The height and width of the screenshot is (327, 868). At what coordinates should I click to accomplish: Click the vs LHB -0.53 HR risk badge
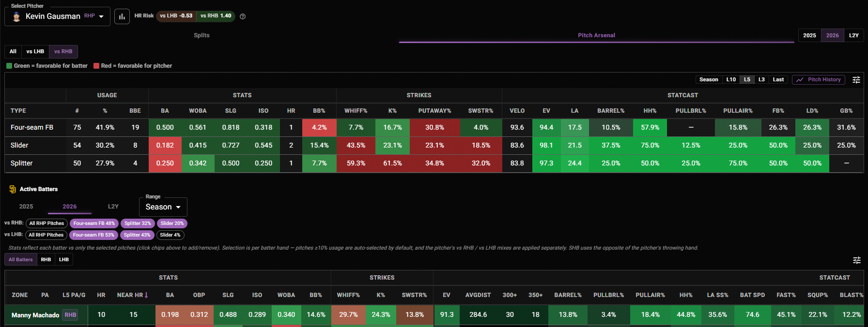tap(176, 16)
